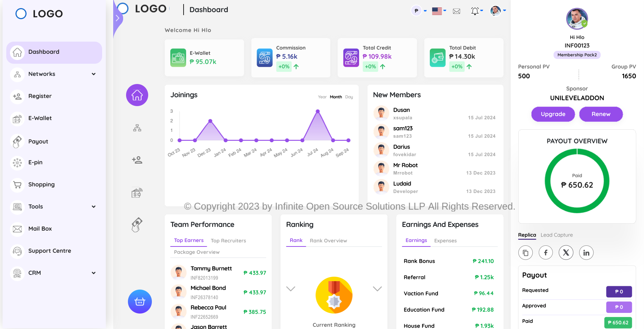Screen dimensions: 644x329
Task: Open Support Centre in the sidebar
Action: tap(54, 251)
